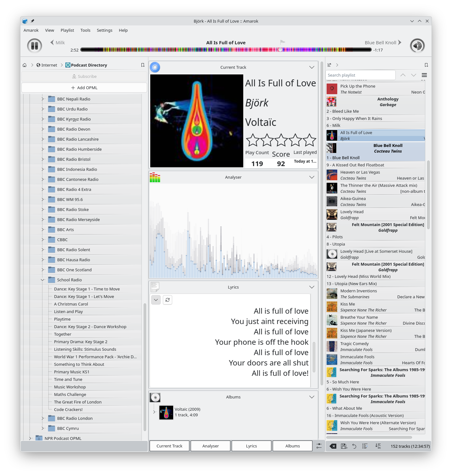Click the Lyrics bottom toolbar button
Viewport: 452px width, 476px height.
click(251, 446)
